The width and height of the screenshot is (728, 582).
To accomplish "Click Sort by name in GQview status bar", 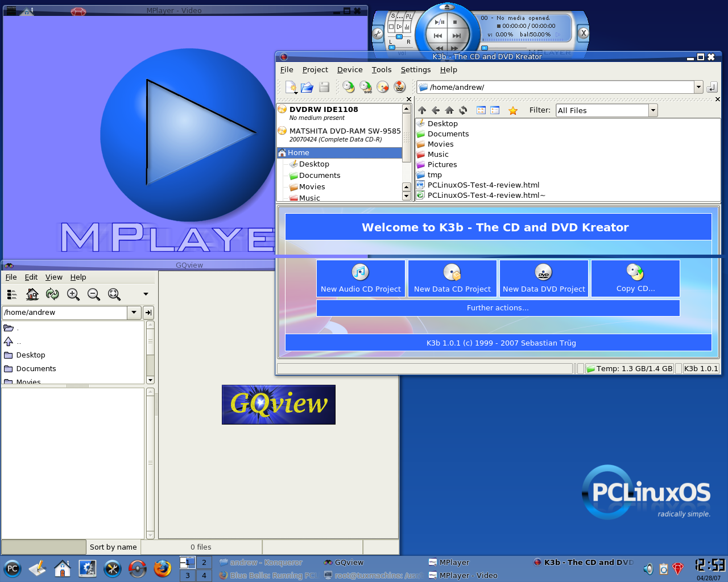I will tap(113, 547).
